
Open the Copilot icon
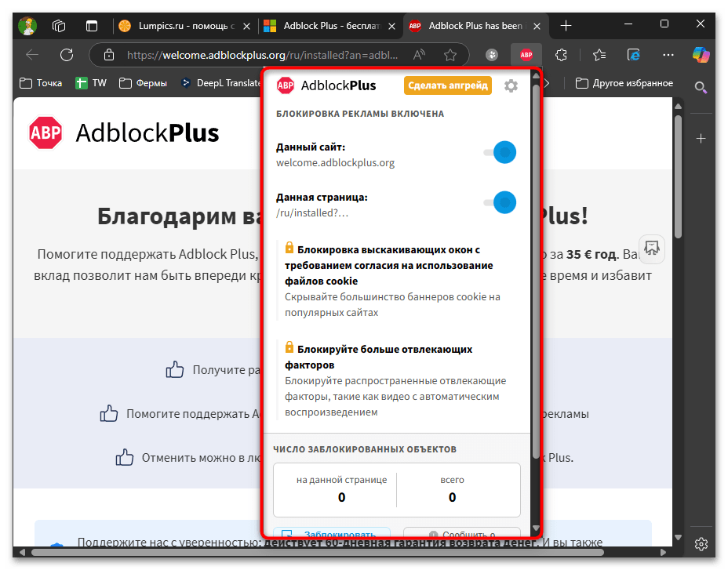701,55
